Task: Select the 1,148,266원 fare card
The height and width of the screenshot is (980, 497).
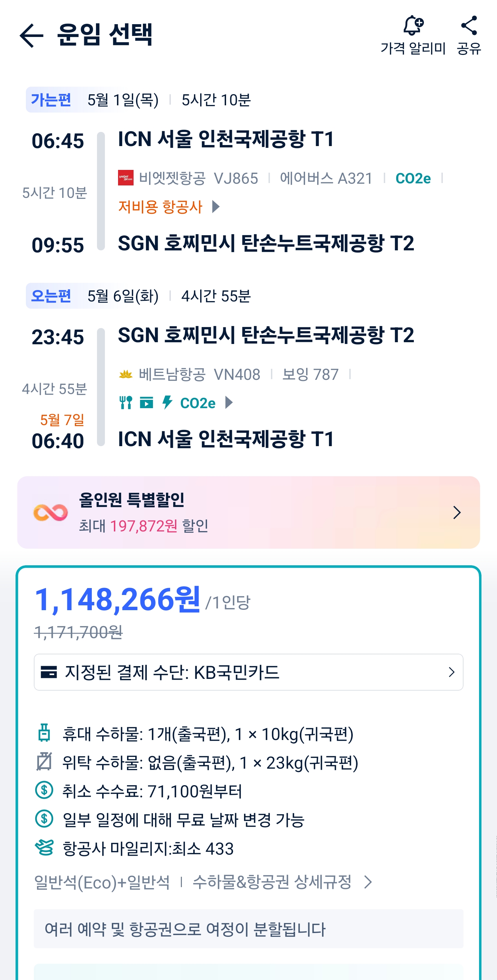Action: [x=117, y=600]
